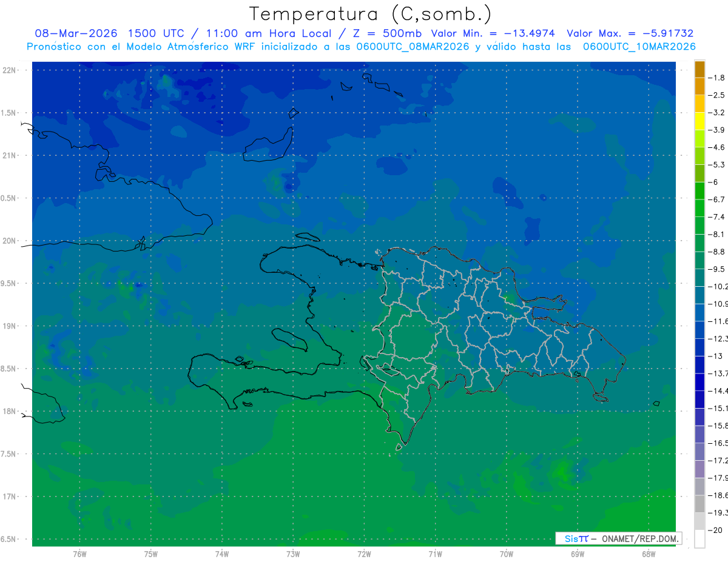
Task: Click the '-16.5' colorbar value
Action: pos(718,443)
